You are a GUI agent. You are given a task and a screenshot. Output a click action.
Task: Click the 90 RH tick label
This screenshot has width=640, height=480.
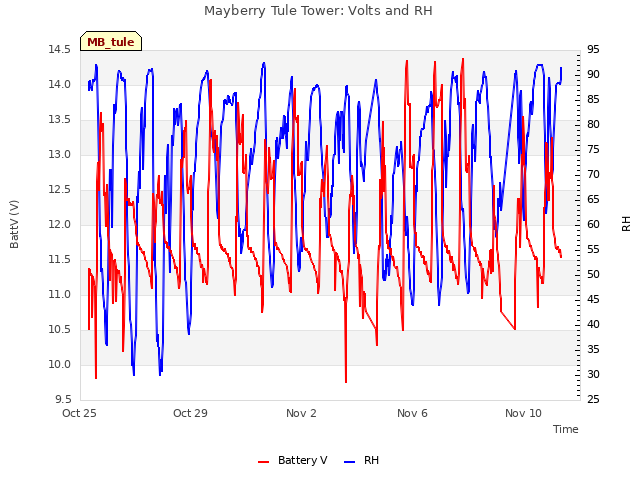point(593,75)
